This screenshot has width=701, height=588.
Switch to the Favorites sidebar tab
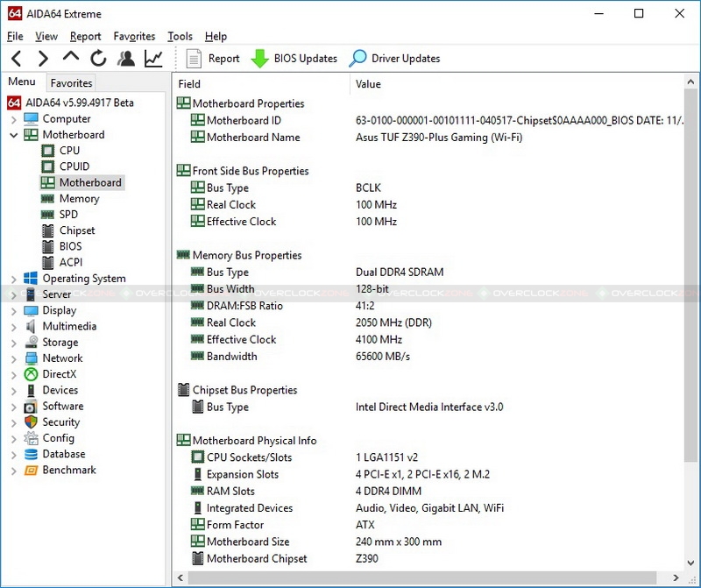[71, 82]
